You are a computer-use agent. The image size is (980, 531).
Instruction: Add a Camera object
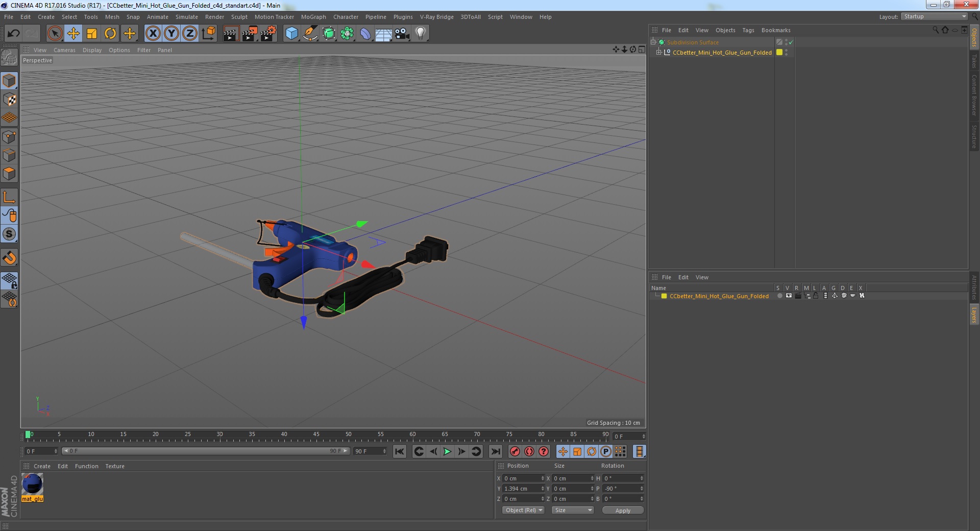(x=402, y=34)
